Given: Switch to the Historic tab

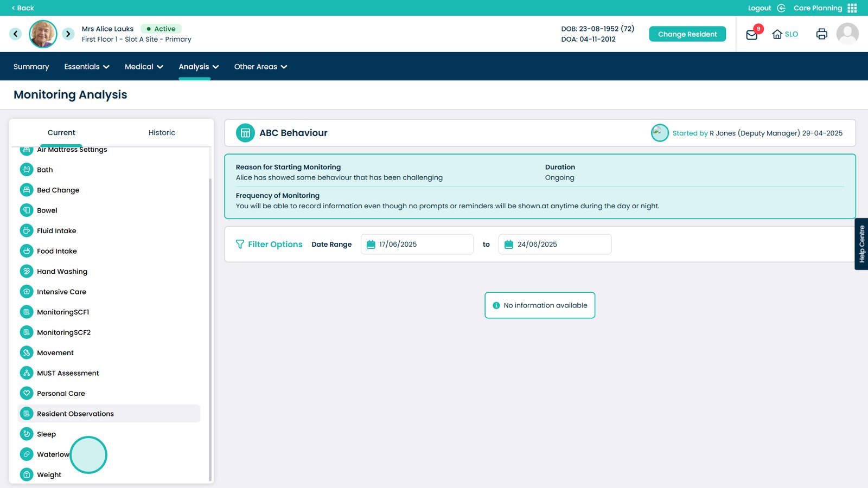Looking at the screenshot, I should (x=162, y=133).
